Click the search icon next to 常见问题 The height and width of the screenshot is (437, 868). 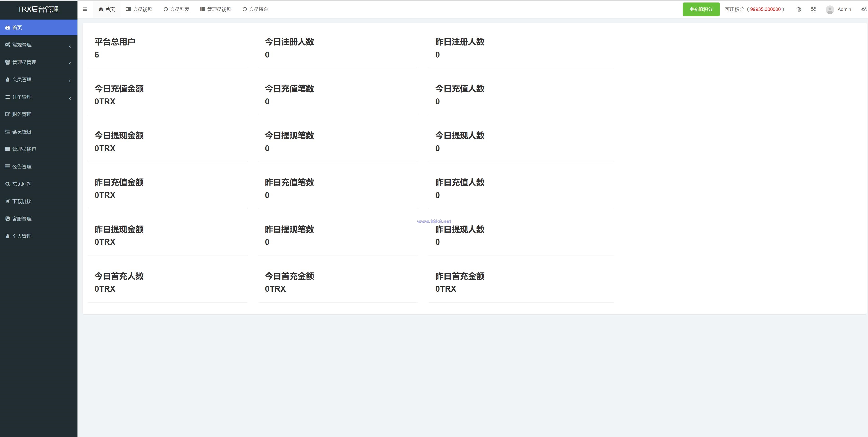[7, 184]
